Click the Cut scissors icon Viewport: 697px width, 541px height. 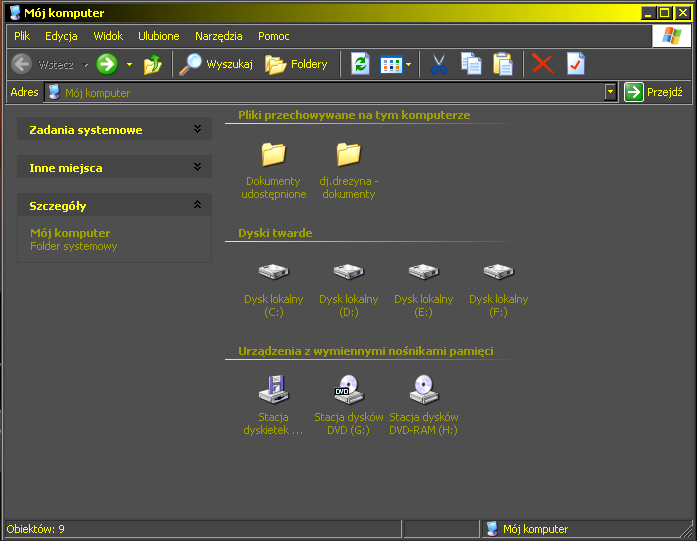(438, 64)
